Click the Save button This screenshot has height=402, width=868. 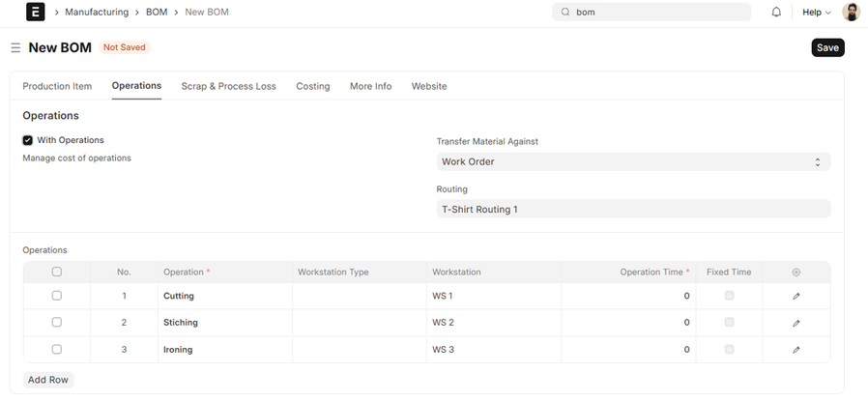827,47
